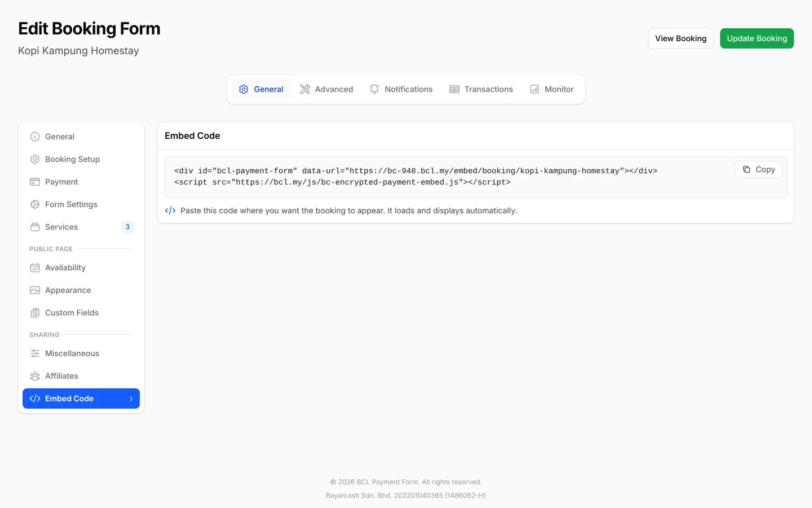Click the tools icon beside Advanced

click(305, 89)
